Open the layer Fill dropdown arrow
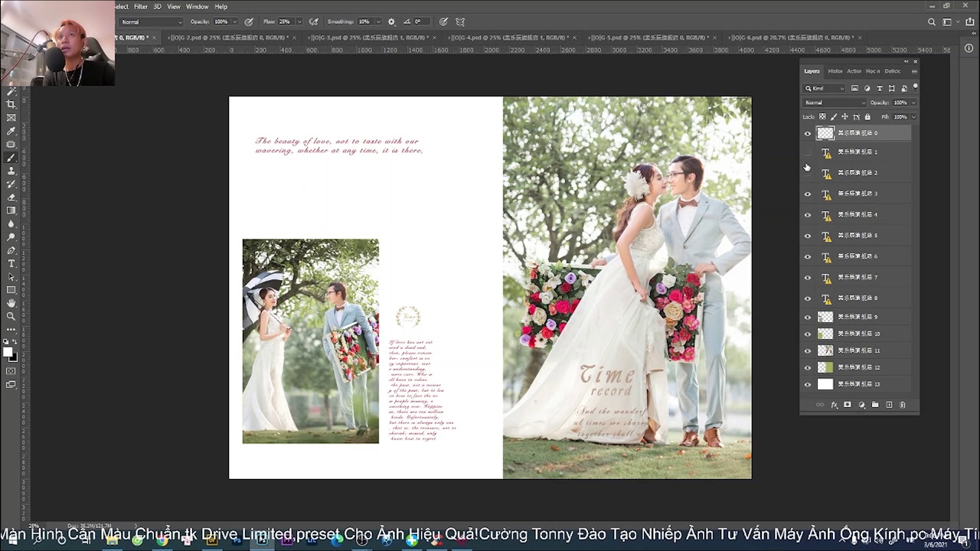 913,117
